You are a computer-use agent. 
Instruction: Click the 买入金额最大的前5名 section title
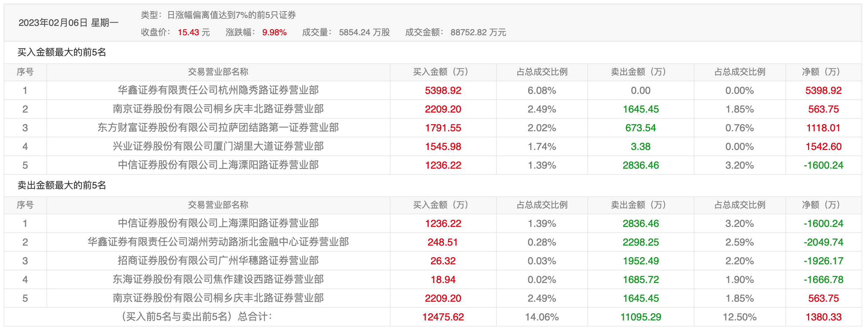62,53
